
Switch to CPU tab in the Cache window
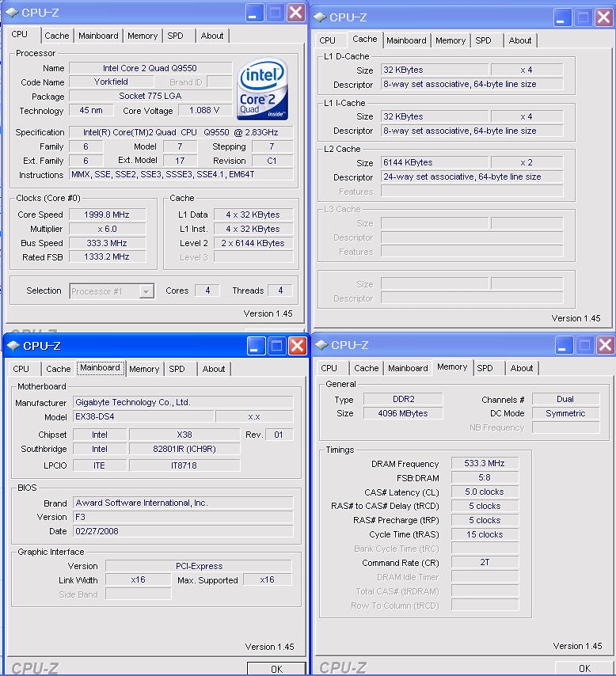(327, 40)
